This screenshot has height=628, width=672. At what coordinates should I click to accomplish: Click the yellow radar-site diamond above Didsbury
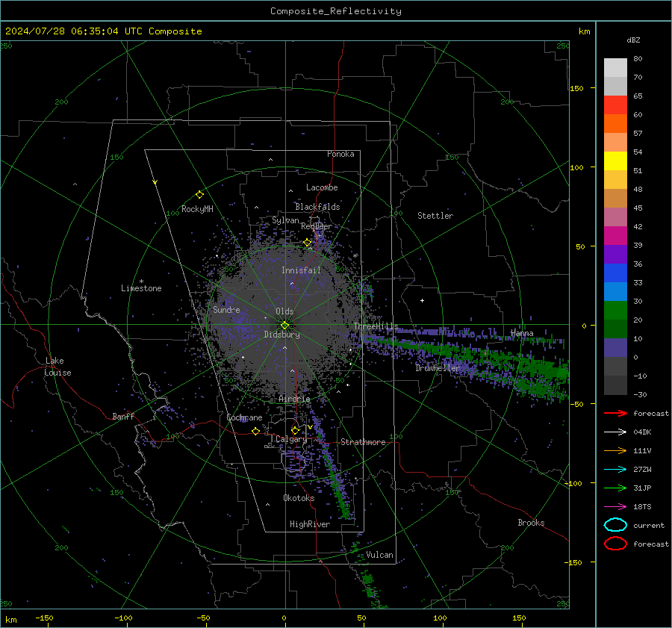(x=284, y=326)
